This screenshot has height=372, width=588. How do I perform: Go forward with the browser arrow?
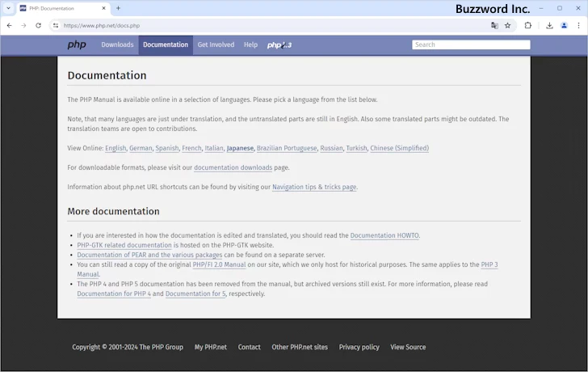click(x=23, y=26)
